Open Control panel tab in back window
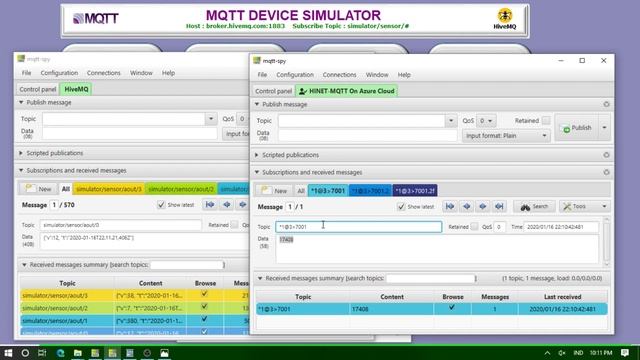The image size is (640, 360). [x=38, y=89]
